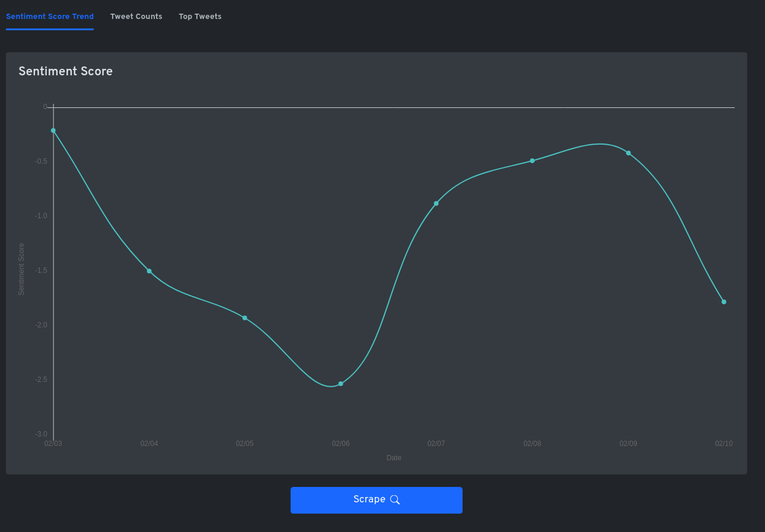Select the 02/04 data point on chart

coord(149,271)
